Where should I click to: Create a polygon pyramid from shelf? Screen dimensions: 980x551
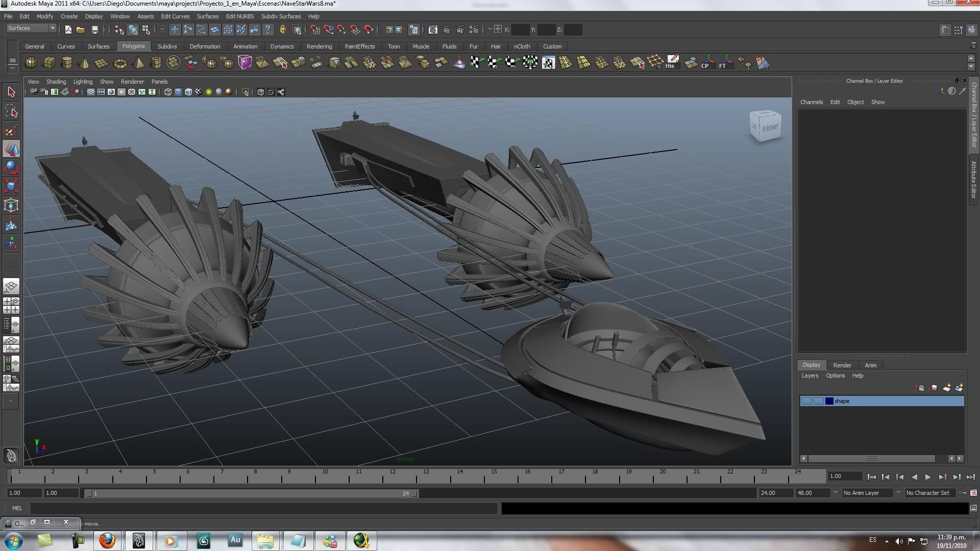(138, 63)
